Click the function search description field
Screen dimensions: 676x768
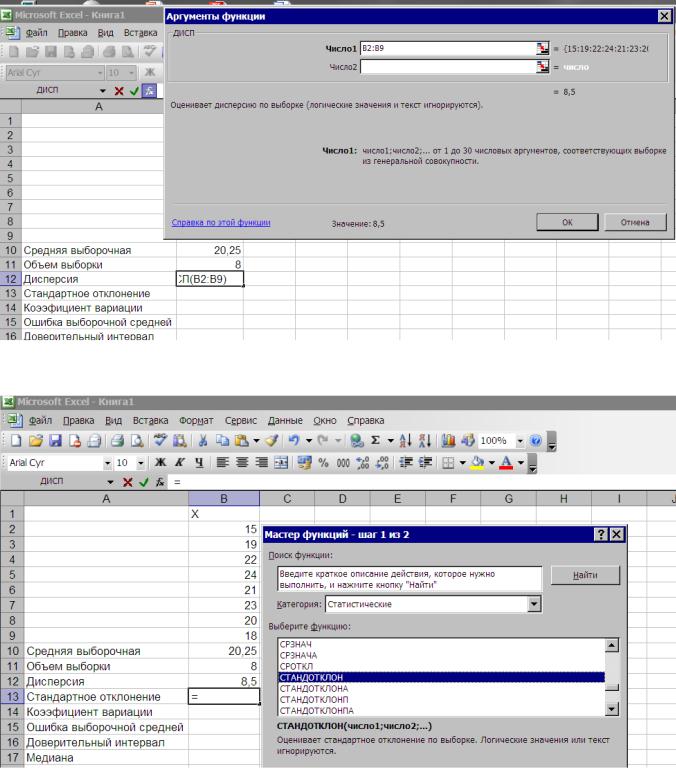click(410, 579)
